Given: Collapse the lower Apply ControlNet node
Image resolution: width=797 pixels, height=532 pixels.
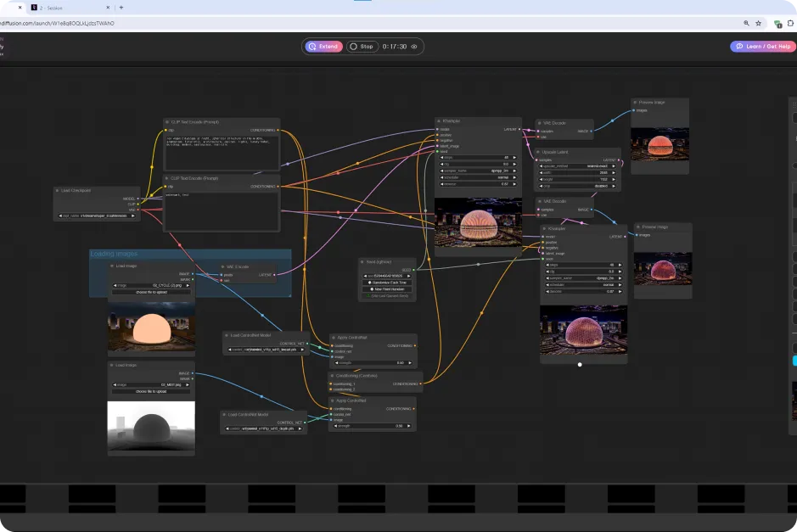Looking at the screenshot, I should point(333,400).
